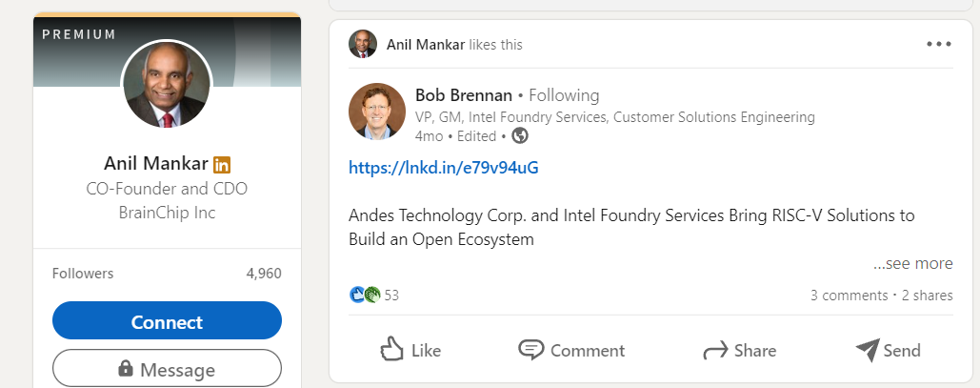The width and height of the screenshot is (980, 388).
Task: Click the lock icon on Message button
Action: (125, 368)
